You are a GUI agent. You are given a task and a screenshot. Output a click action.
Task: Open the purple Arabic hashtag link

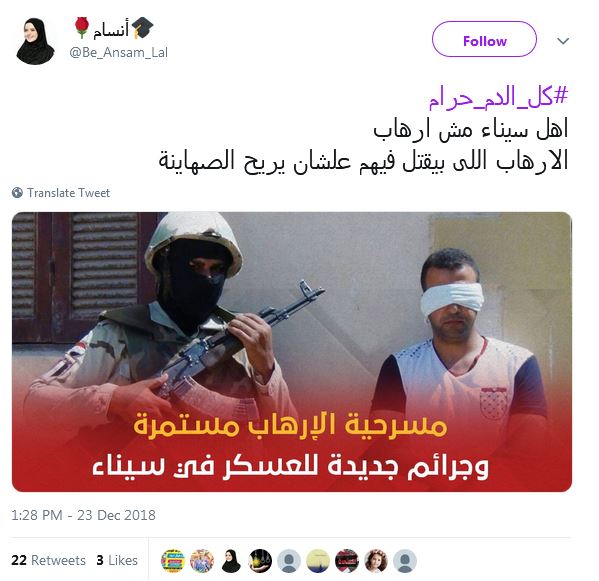click(498, 97)
